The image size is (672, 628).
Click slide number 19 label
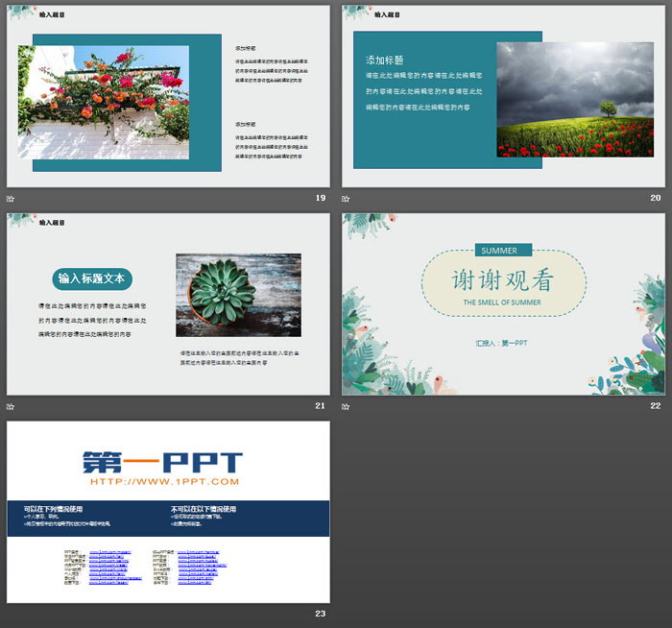point(320,199)
